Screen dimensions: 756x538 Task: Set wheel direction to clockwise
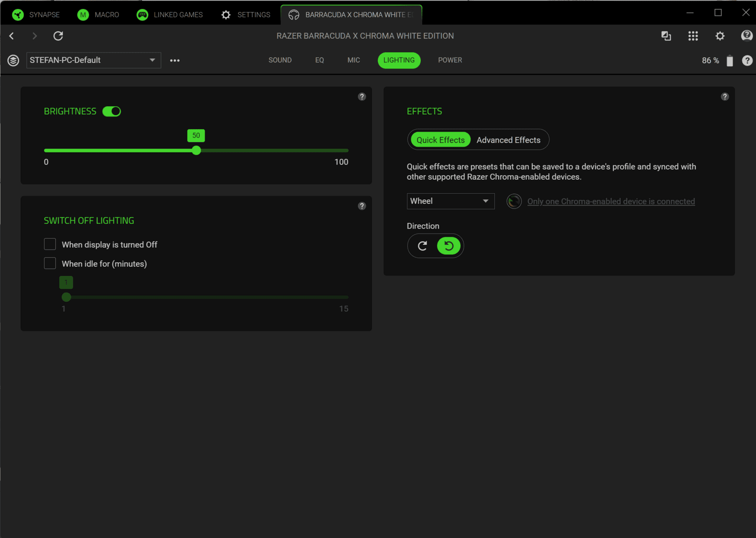[422, 246]
